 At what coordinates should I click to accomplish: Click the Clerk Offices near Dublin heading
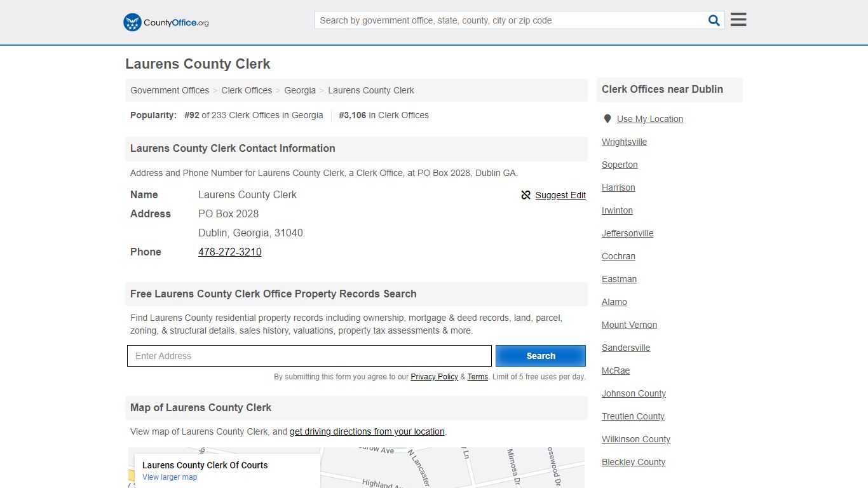click(x=662, y=89)
